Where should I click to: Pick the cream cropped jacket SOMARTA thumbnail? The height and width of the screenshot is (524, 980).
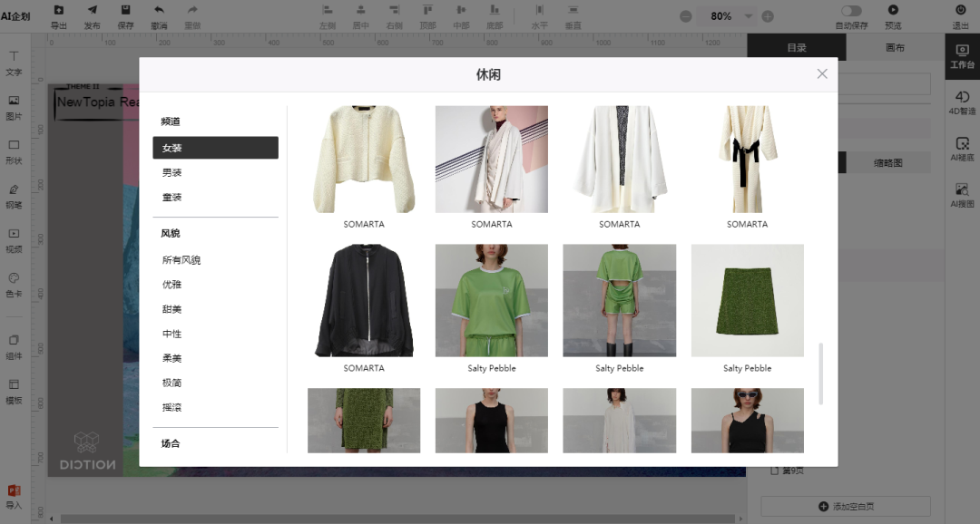click(364, 160)
